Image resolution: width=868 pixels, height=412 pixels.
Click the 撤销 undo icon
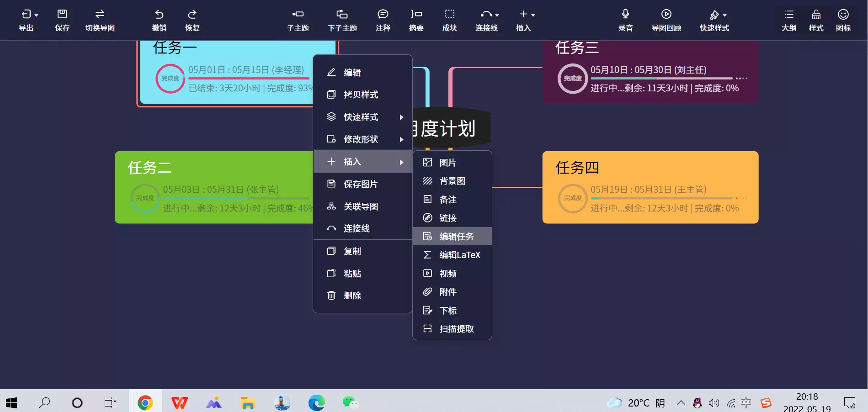(x=159, y=20)
